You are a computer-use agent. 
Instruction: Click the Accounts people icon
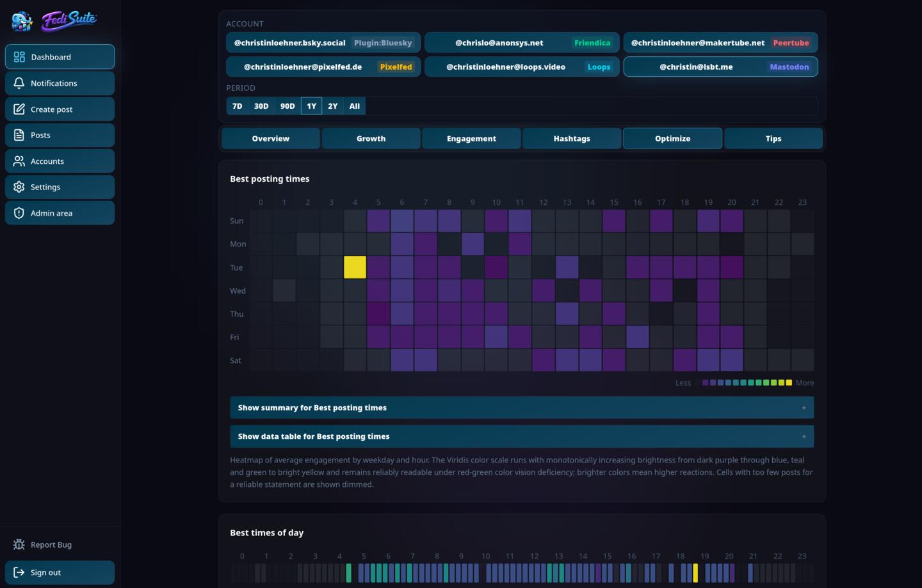[x=19, y=161]
